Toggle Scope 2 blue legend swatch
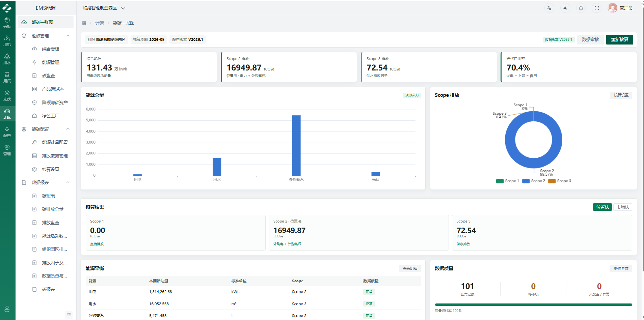 click(526, 181)
